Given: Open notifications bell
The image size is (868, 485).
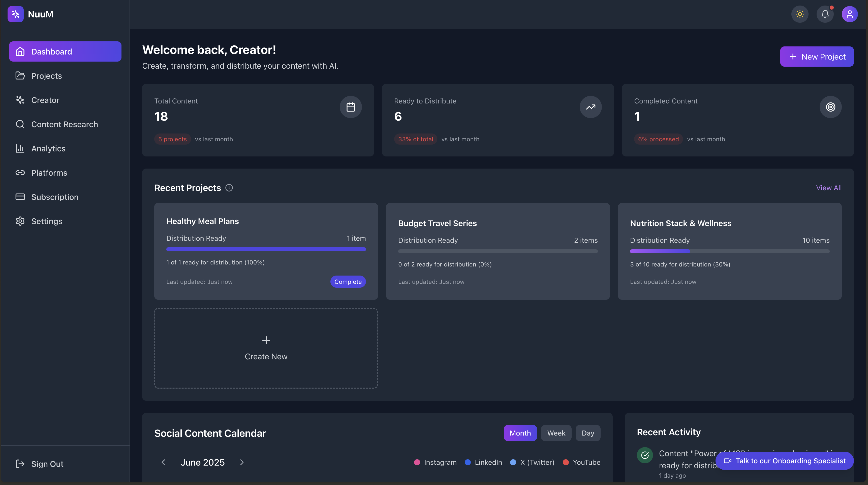Looking at the screenshot, I should coord(825,14).
